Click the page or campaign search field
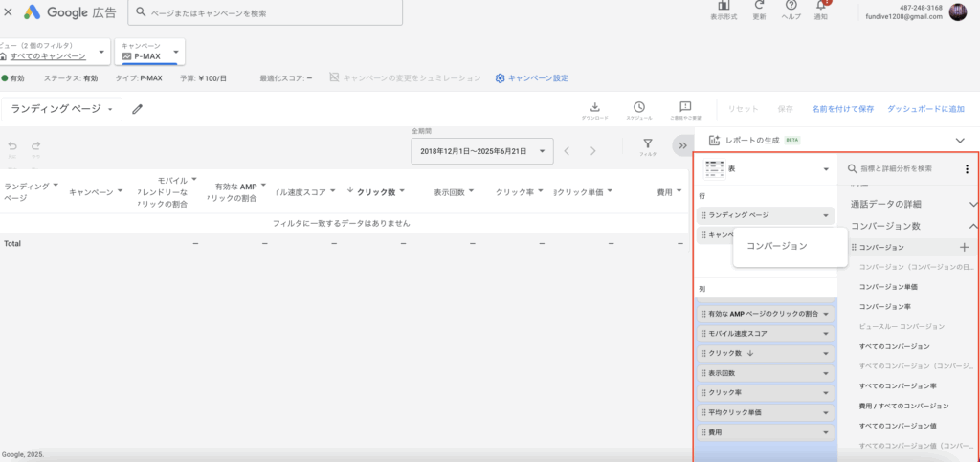The image size is (980, 462). point(268,13)
